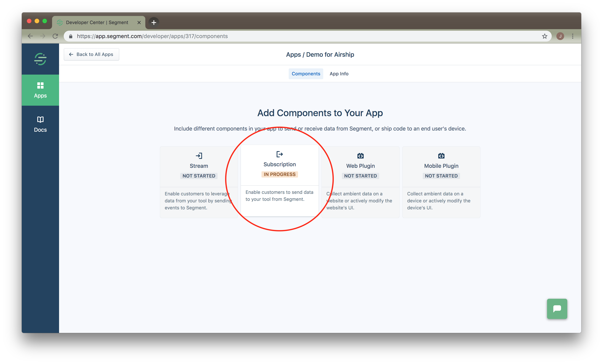603x364 pixels.
Task: Open a new browser tab
Action: (154, 23)
